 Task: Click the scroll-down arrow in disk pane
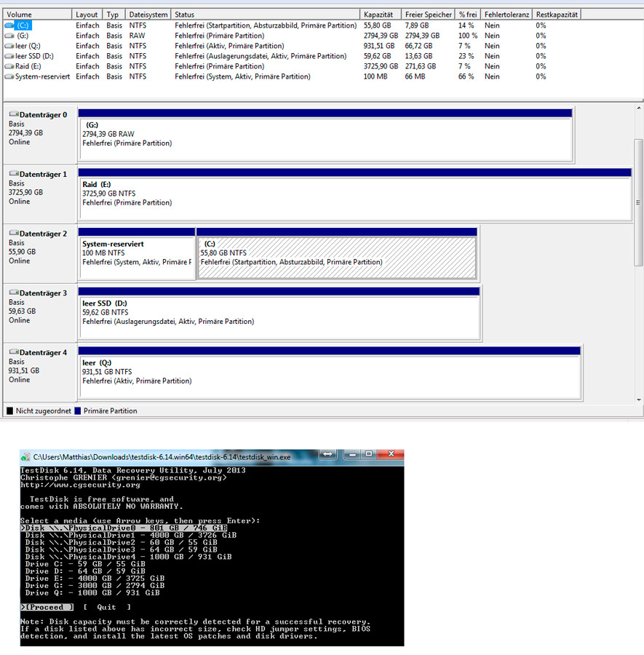pos(639,400)
